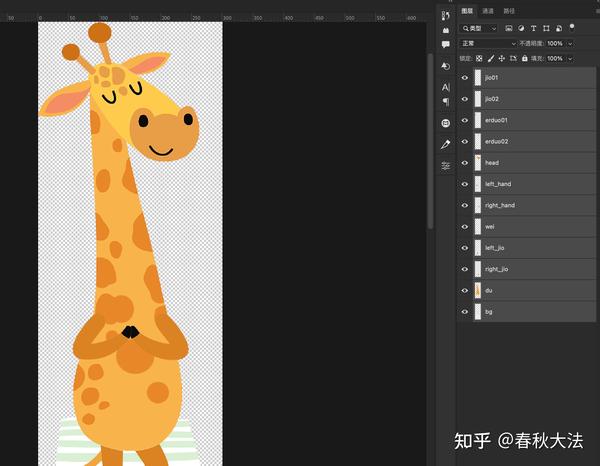Open the Character panel icon
Screen dimensions: 600x466
(445, 87)
